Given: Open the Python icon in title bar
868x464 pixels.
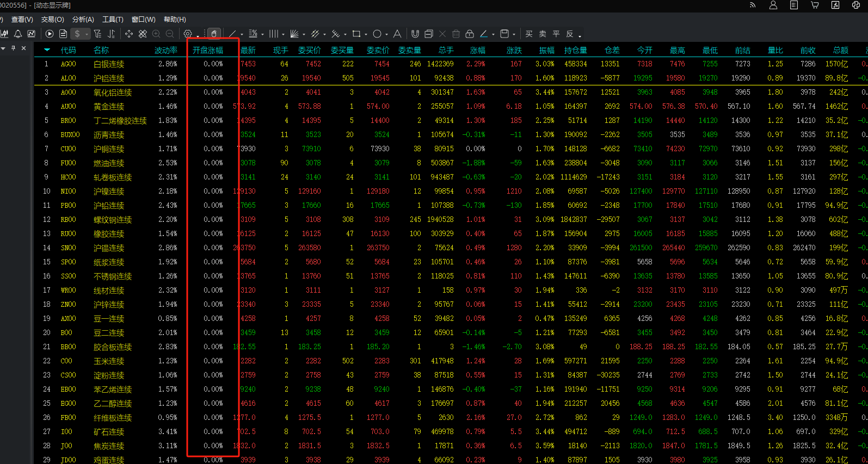Looking at the screenshot, I should (856, 5).
